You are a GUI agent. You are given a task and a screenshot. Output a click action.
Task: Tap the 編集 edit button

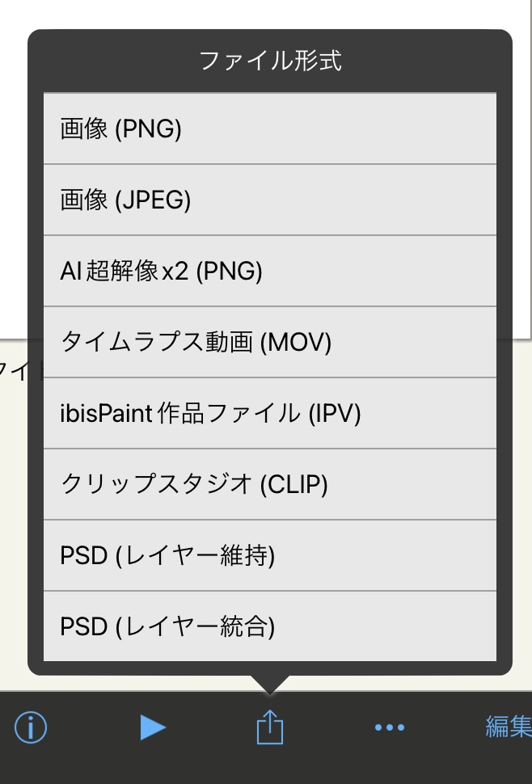[x=508, y=727]
